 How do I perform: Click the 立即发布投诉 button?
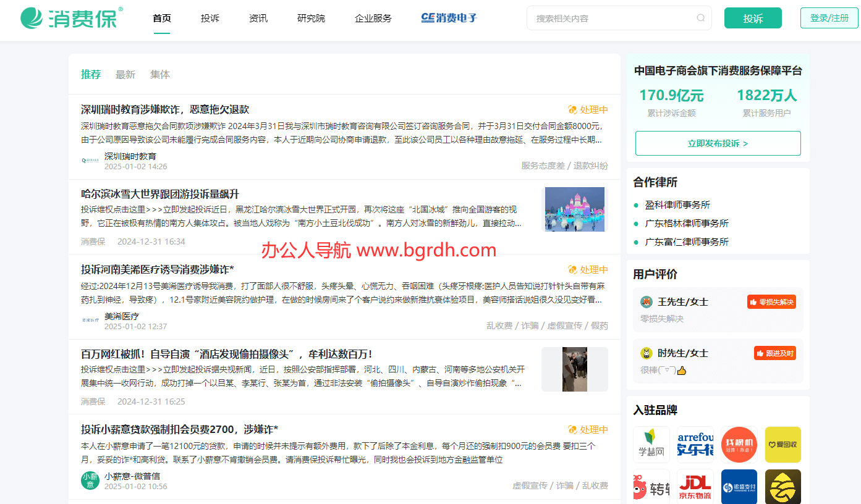coord(718,143)
